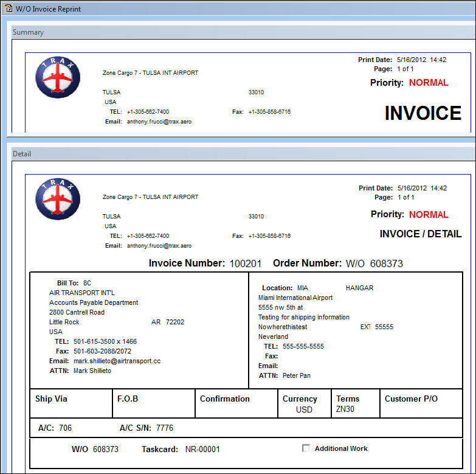
Task: Click the Confirmation column header
Action: [x=225, y=399]
